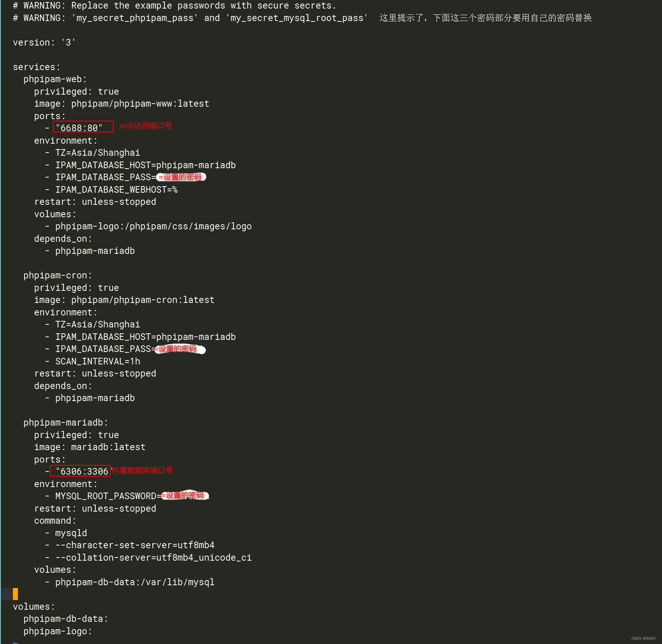Select the IPAM_DATABASE_PASS redacted password under phpipam-web
The height and width of the screenshot is (644, 662).
(x=181, y=177)
